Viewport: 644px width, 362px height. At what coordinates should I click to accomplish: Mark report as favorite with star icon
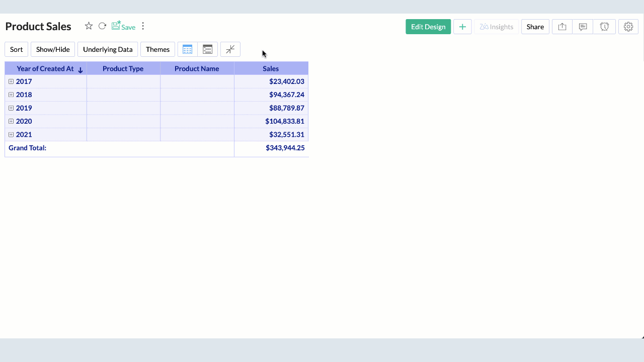[x=89, y=26]
